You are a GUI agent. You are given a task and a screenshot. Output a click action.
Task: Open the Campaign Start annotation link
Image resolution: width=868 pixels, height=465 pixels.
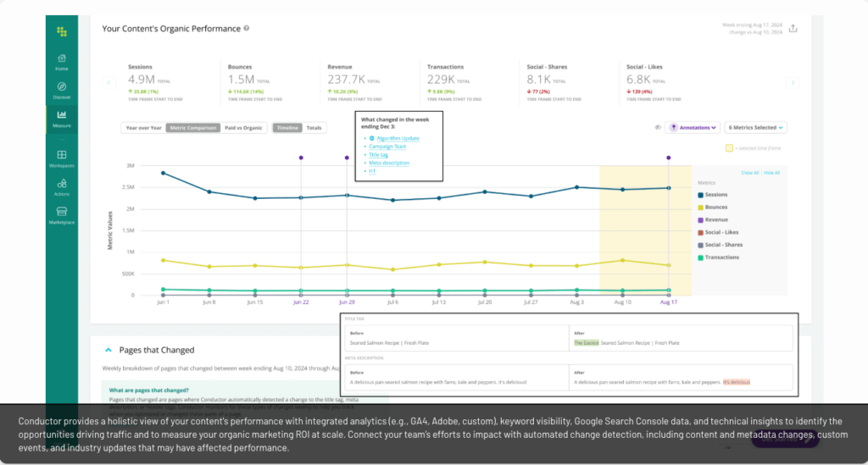387,147
